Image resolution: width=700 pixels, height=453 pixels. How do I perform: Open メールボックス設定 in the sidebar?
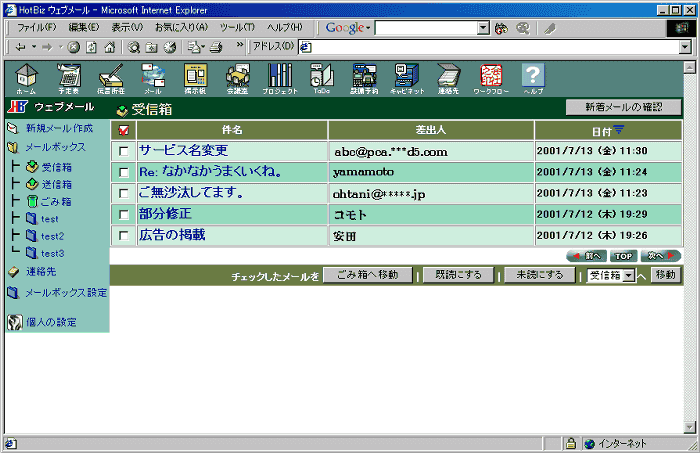66,293
